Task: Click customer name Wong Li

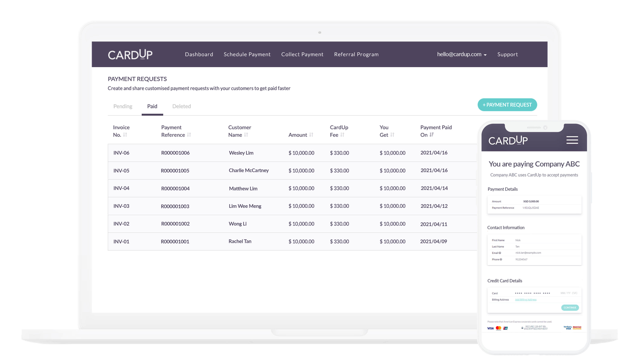Action: point(237,224)
